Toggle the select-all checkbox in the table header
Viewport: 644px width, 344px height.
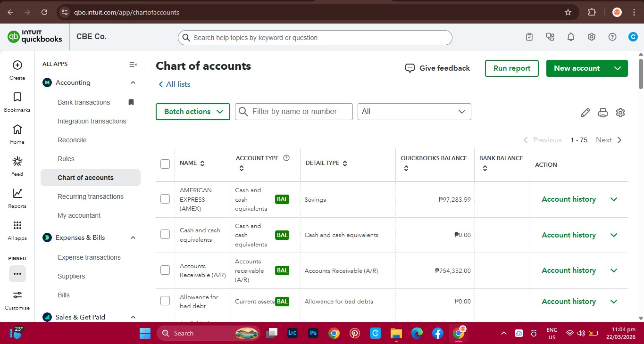165,164
